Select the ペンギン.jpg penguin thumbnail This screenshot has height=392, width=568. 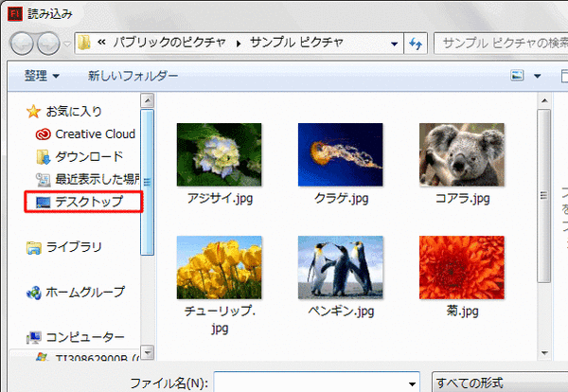click(341, 267)
